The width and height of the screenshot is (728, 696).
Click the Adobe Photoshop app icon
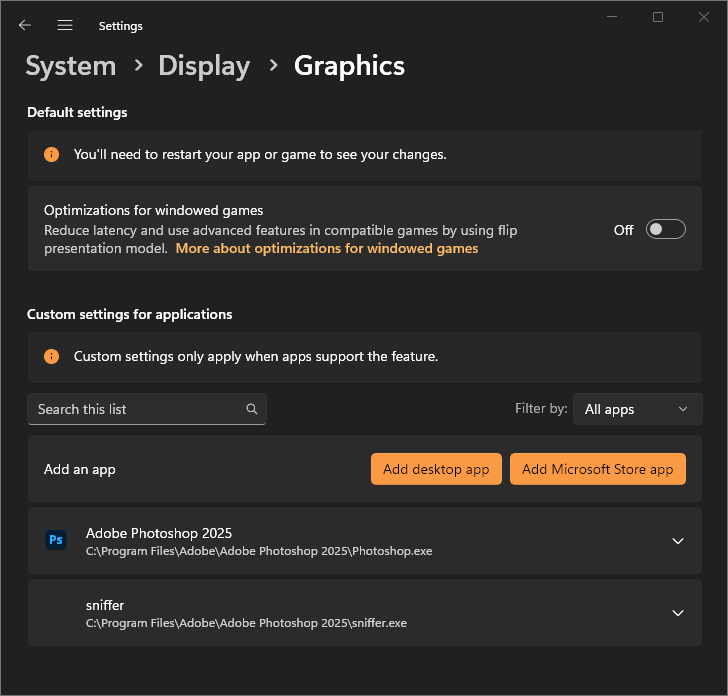point(56,540)
